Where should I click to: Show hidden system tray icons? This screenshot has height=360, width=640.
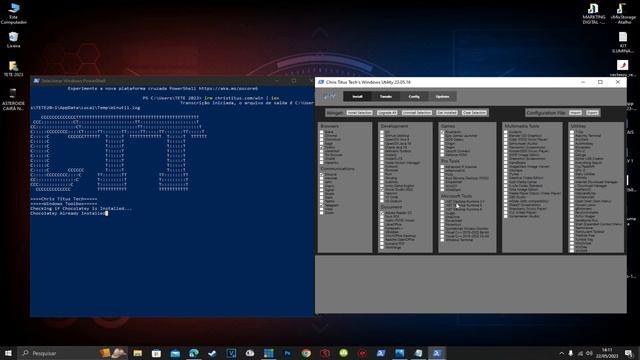click(x=562, y=353)
